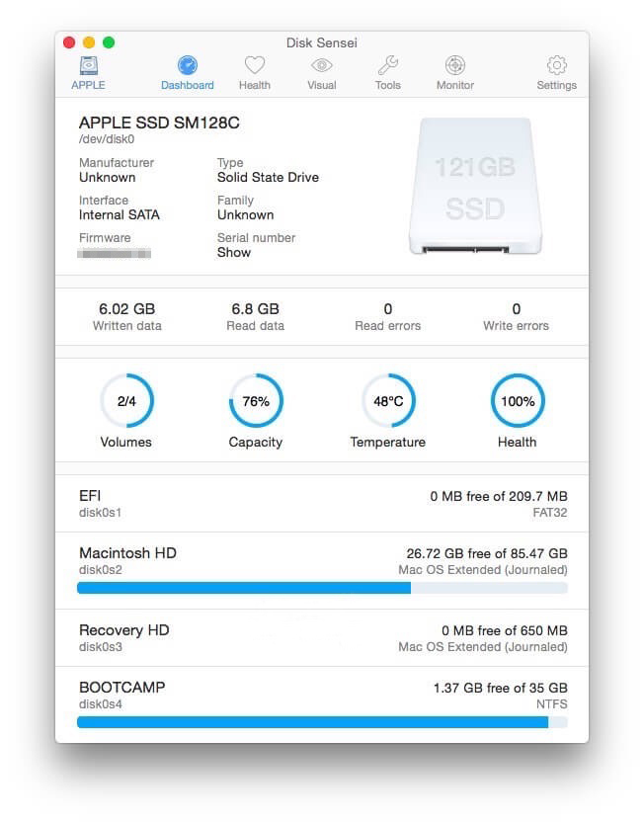
Task: Select the Recovery HD volume row
Action: 322,638
